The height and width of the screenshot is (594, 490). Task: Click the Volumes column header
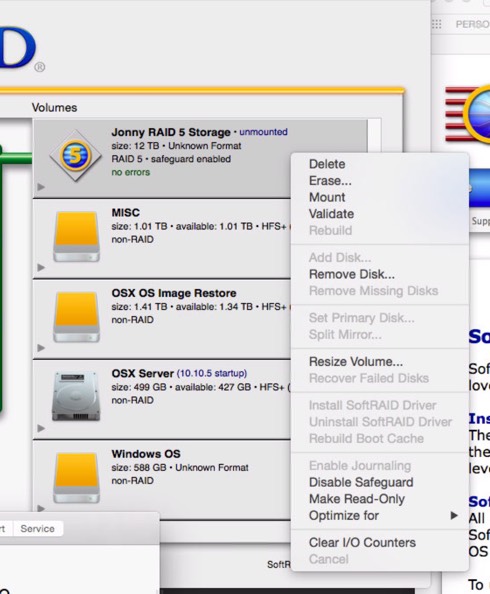[55, 108]
